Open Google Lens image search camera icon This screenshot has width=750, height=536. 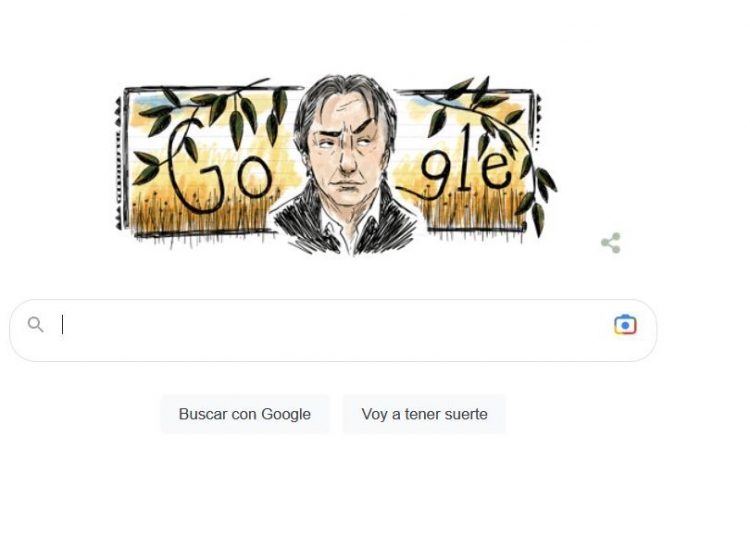click(x=625, y=325)
